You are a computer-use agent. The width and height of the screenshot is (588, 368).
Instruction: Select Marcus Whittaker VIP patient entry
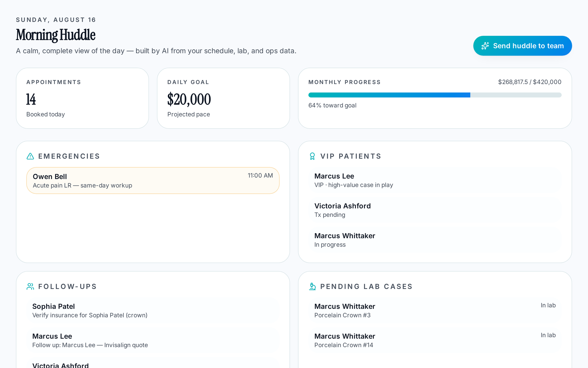point(435,240)
